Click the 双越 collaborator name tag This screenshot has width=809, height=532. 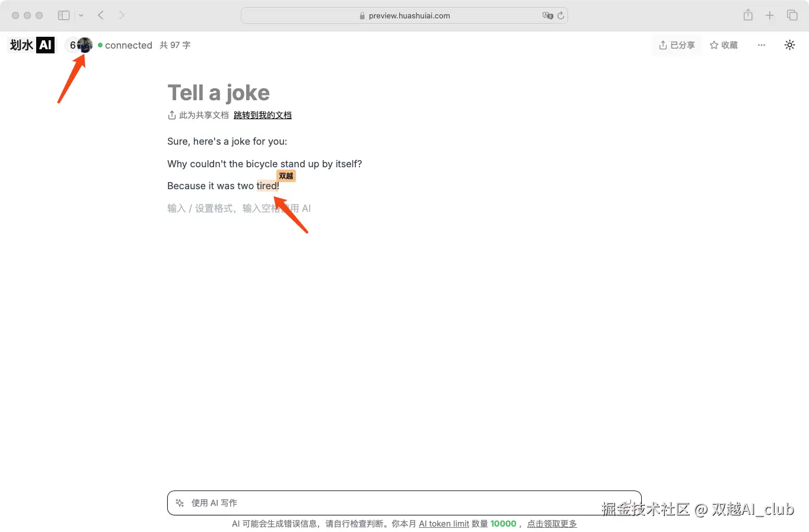click(285, 176)
